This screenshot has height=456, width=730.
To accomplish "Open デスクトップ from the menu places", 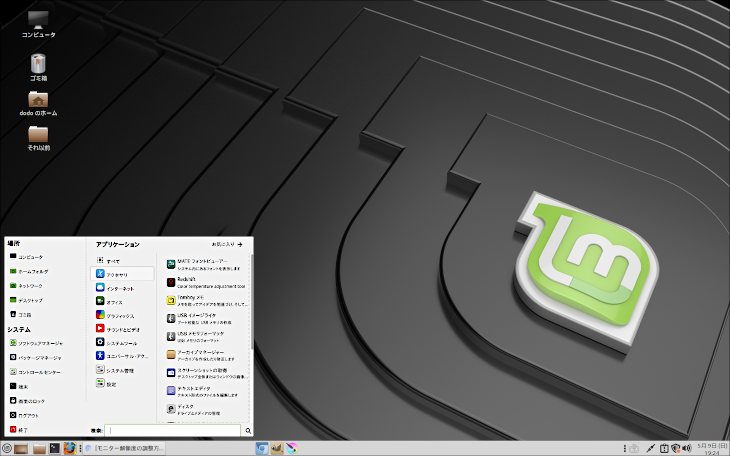I will 26,300.
